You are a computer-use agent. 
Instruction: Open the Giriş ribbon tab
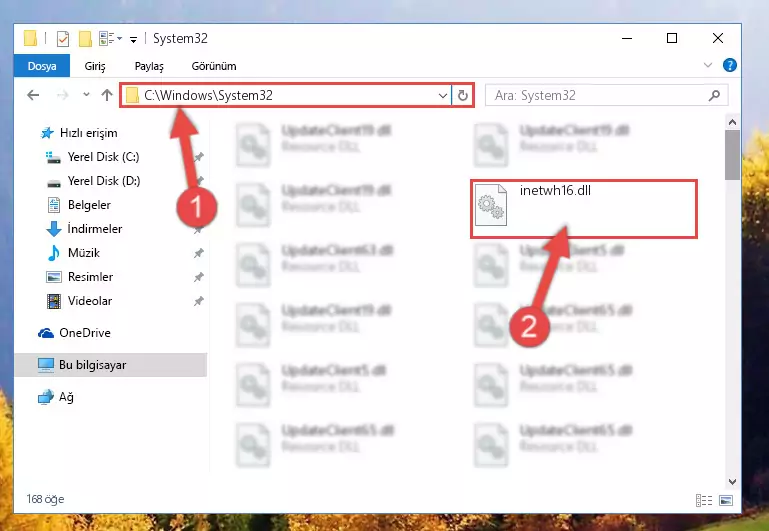tap(95, 66)
